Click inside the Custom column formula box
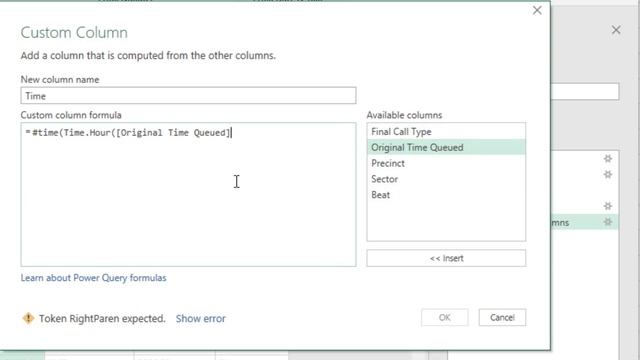640x360 pixels. (188, 195)
